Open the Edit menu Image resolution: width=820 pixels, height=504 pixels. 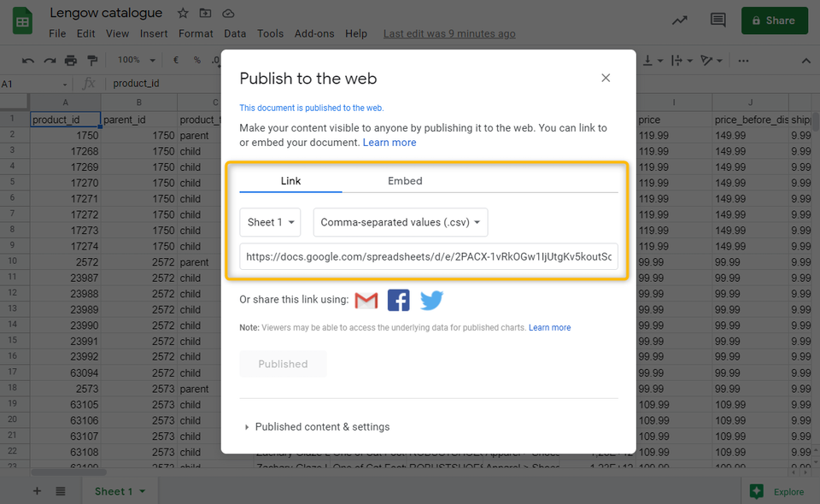(x=85, y=33)
